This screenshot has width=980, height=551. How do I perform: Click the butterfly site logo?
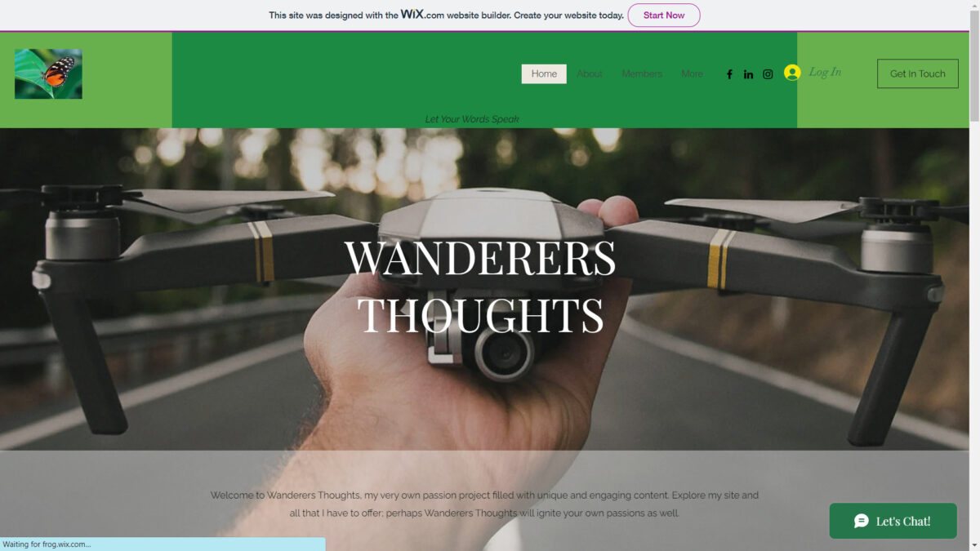[x=48, y=73]
